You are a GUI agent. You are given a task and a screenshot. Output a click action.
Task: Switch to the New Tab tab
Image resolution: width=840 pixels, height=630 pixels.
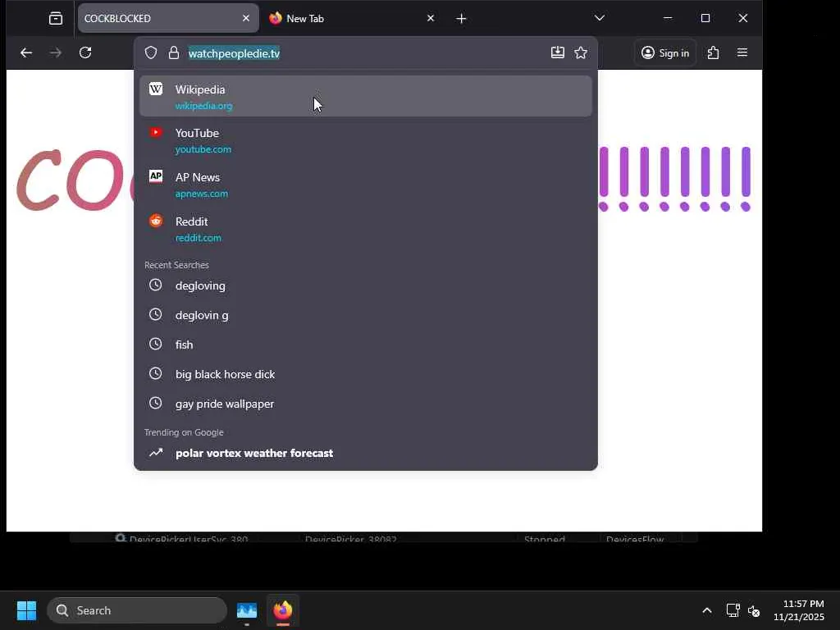coord(354,18)
